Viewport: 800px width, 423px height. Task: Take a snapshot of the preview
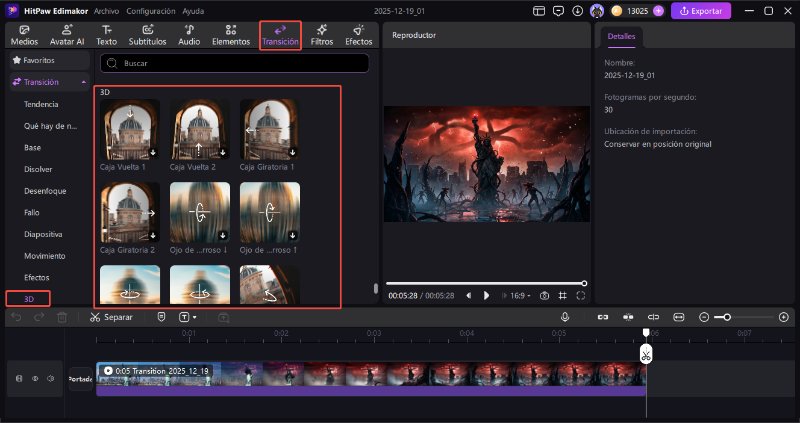click(544, 295)
